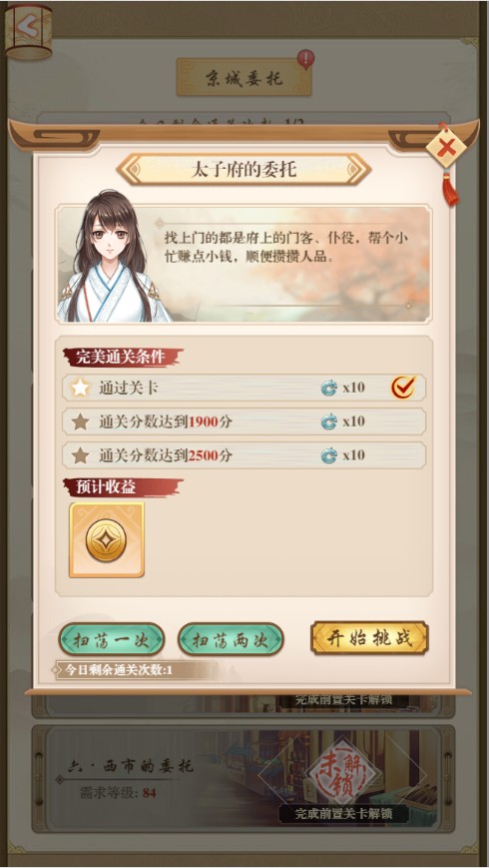Tap the filled star beside 通过关卡
This screenshot has height=868, width=489.
tap(80, 388)
